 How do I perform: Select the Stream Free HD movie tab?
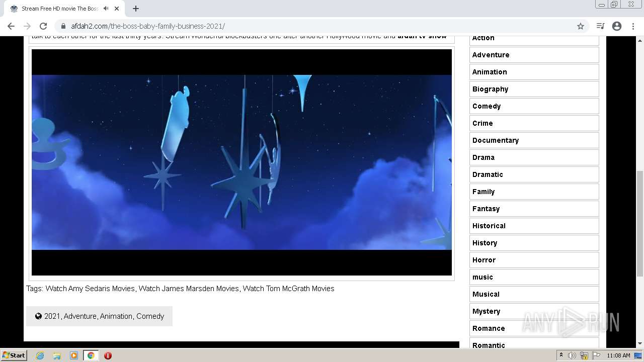(64, 9)
